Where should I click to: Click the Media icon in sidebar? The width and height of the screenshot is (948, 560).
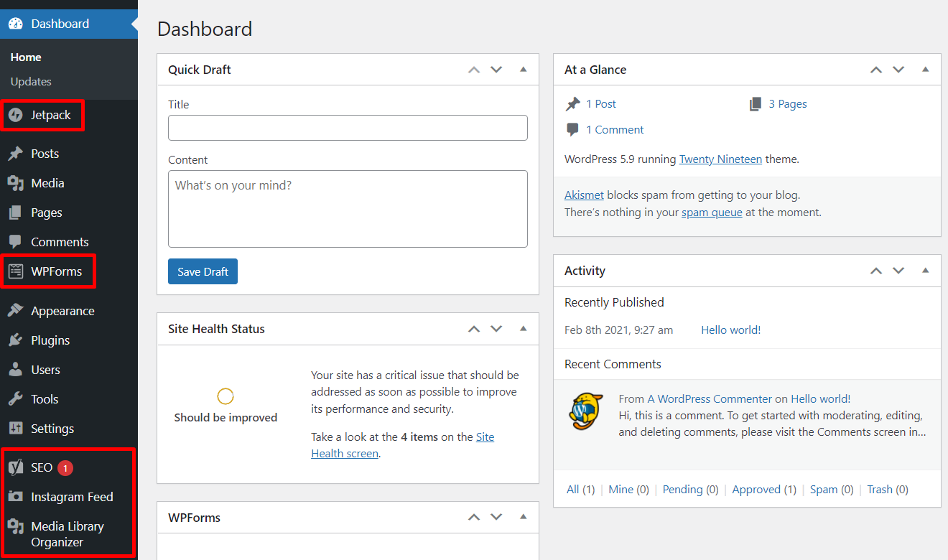pyautogui.click(x=16, y=183)
